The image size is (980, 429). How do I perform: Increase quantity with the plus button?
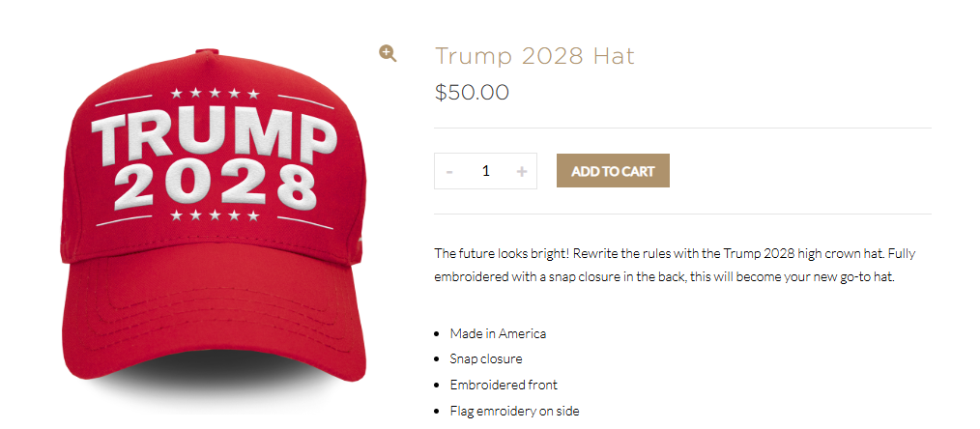(522, 171)
